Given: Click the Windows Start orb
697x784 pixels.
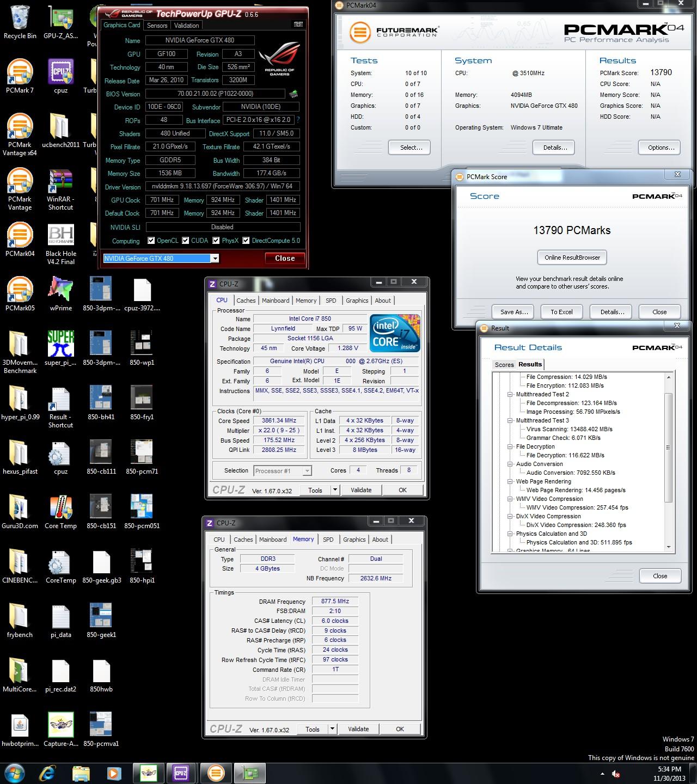Looking at the screenshot, I should (15, 773).
